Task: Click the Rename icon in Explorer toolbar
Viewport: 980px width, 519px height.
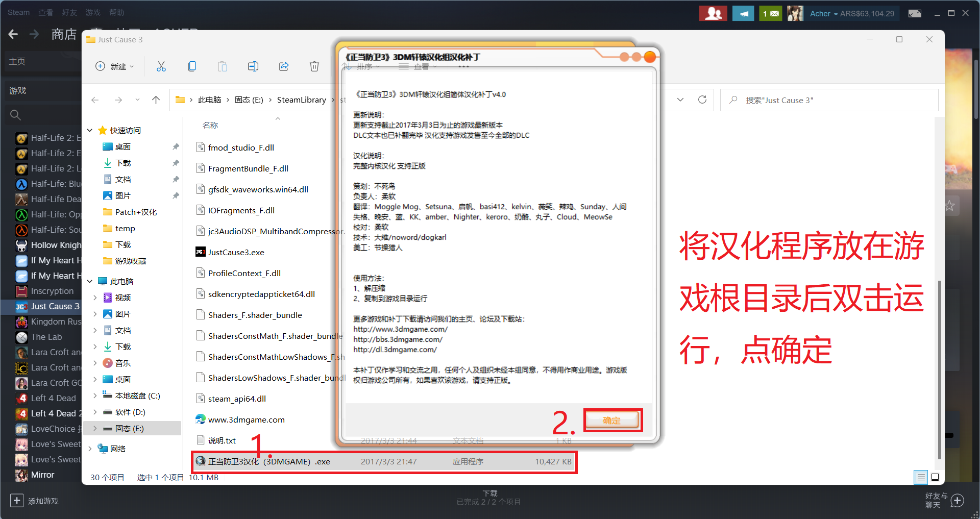Action: point(253,66)
